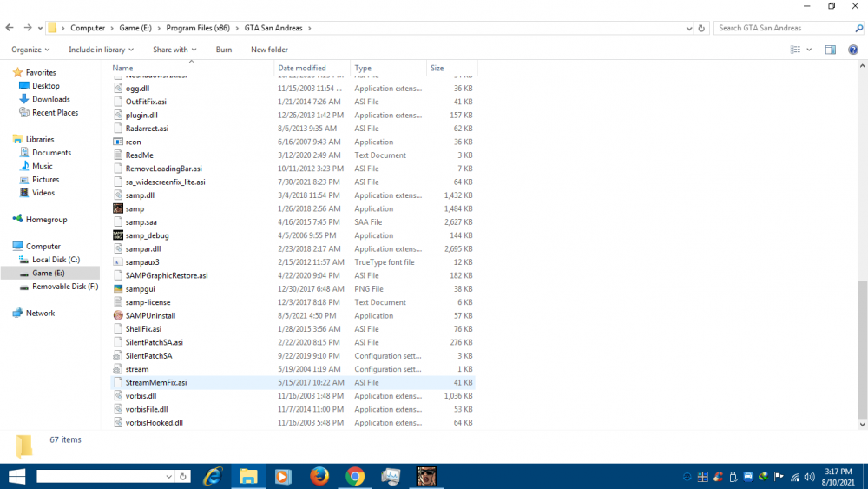Open taskbar address dropdown arrow
This screenshot has width=868, height=489.
[169, 476]
